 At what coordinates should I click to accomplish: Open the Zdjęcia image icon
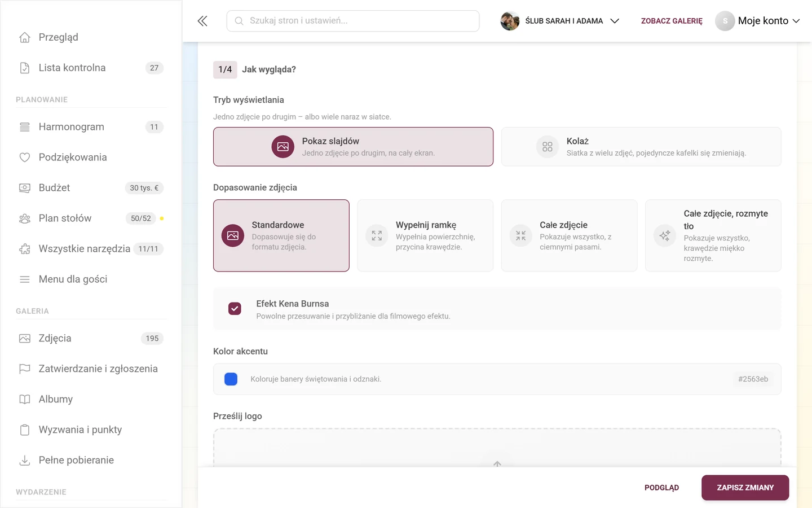25,339
